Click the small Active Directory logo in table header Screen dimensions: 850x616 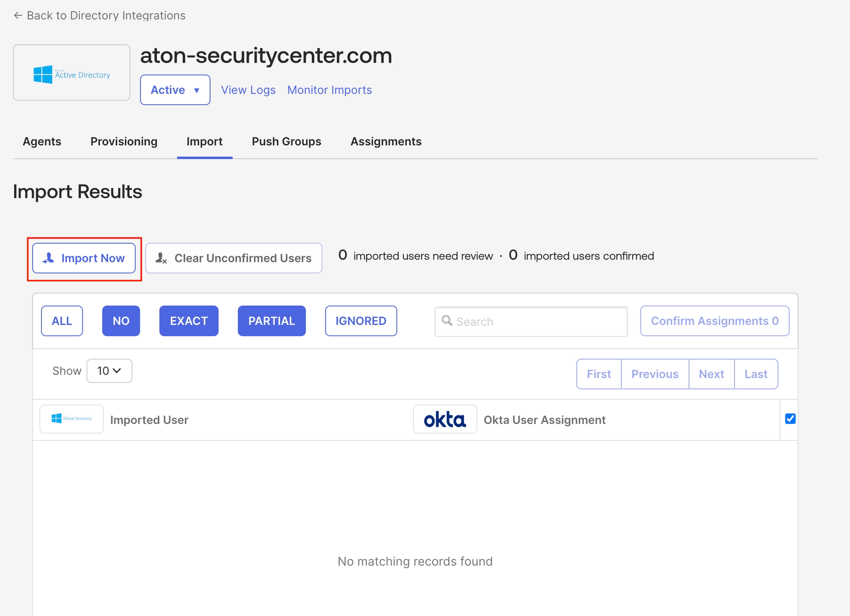click(x=71, y=419)
